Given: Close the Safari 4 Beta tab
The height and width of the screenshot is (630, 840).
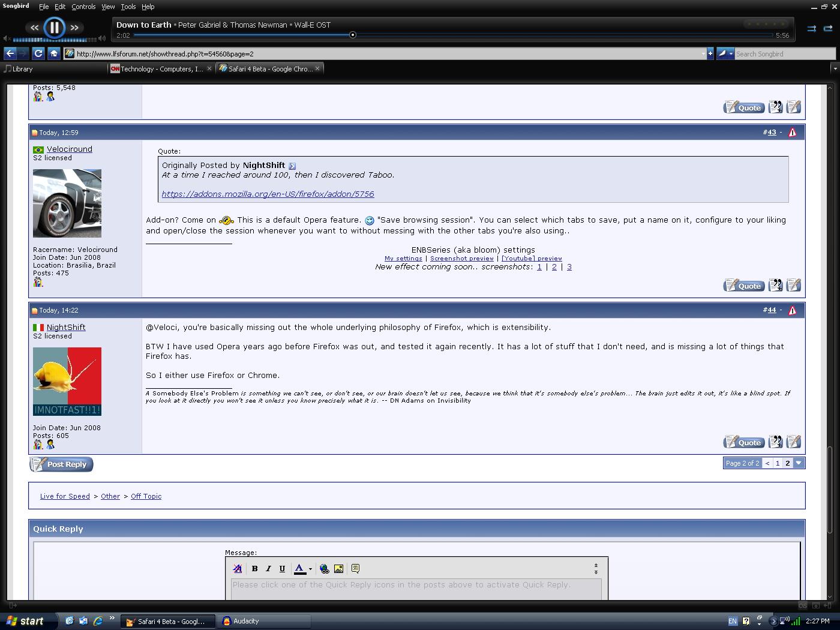Looking at the screenshot, I should point(317,68).
